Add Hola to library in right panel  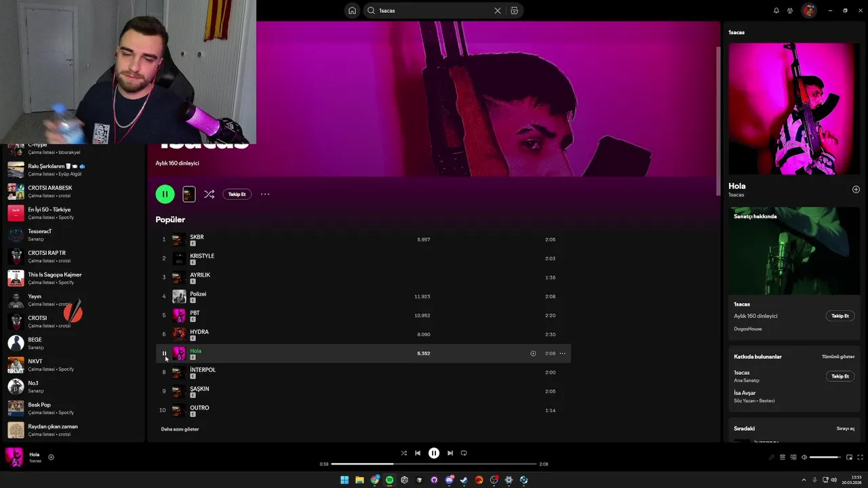[856, 189]
